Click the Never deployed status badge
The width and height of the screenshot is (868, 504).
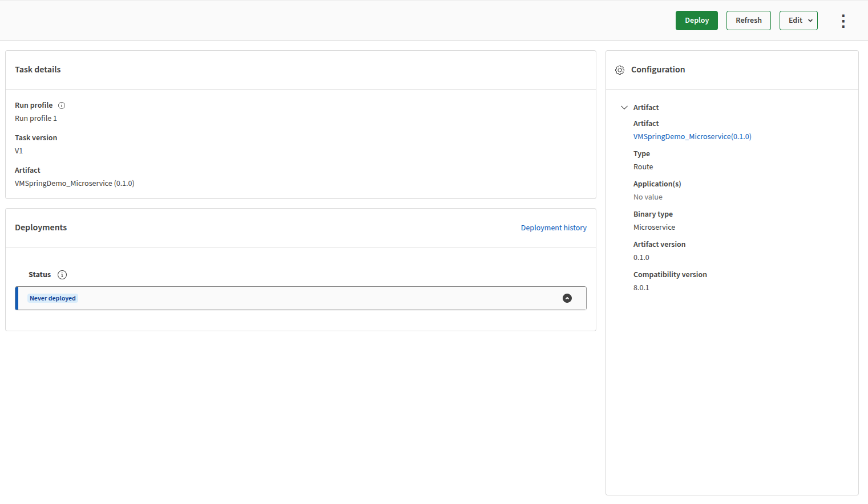click(53, 298)
